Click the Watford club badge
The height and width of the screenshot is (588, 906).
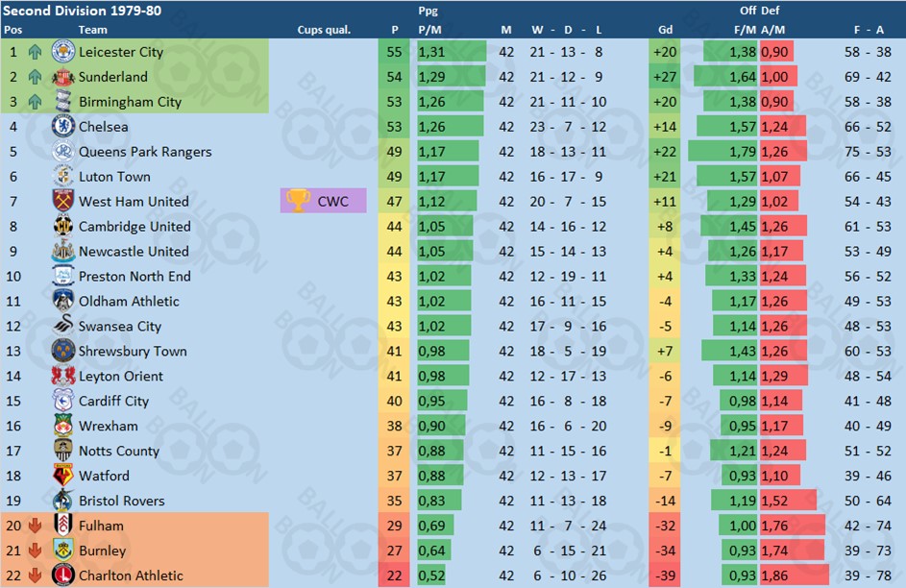[x=63, y=476]
